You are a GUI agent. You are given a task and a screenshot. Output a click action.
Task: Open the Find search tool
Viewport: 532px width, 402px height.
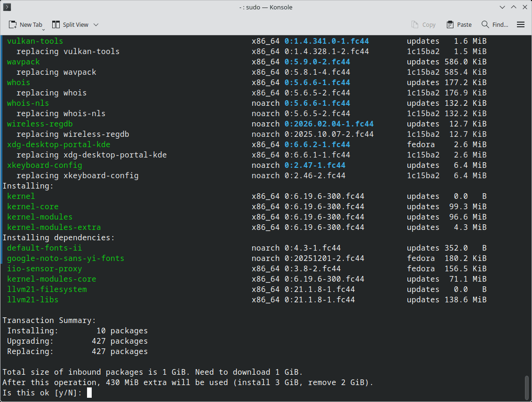pos(495,24)
